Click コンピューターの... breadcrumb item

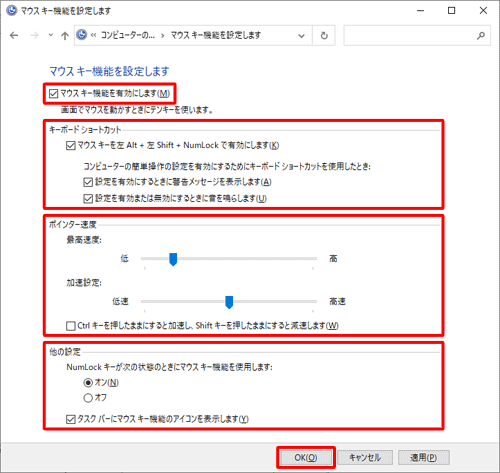[x=128, y=35]
